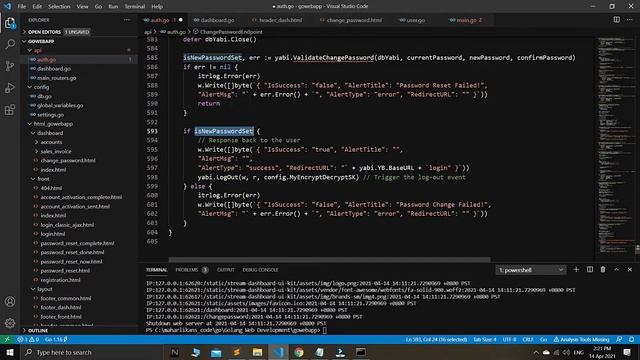Open Explorer panel more actions ellipsis
640x360 pixels.
click(x=127, y=20)
